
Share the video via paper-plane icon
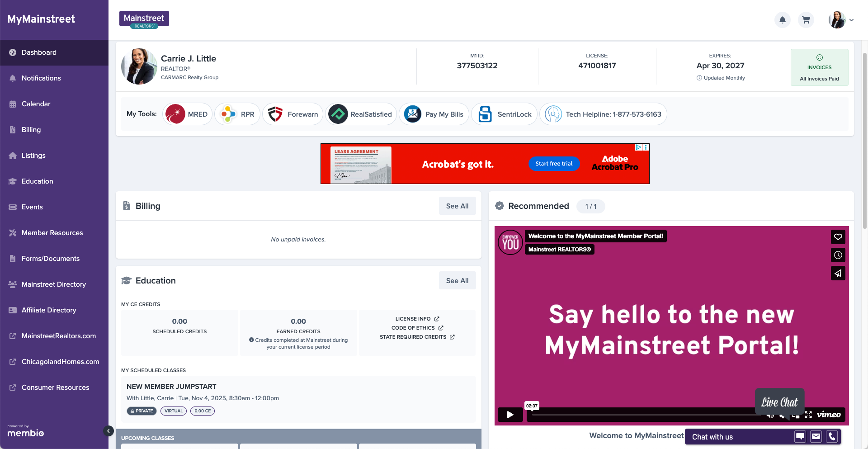[x=838, y=273]
